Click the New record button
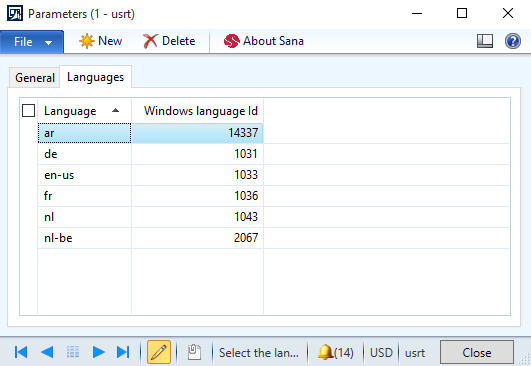The height and width of the screenshot is (366, 531). pos(101,41)
